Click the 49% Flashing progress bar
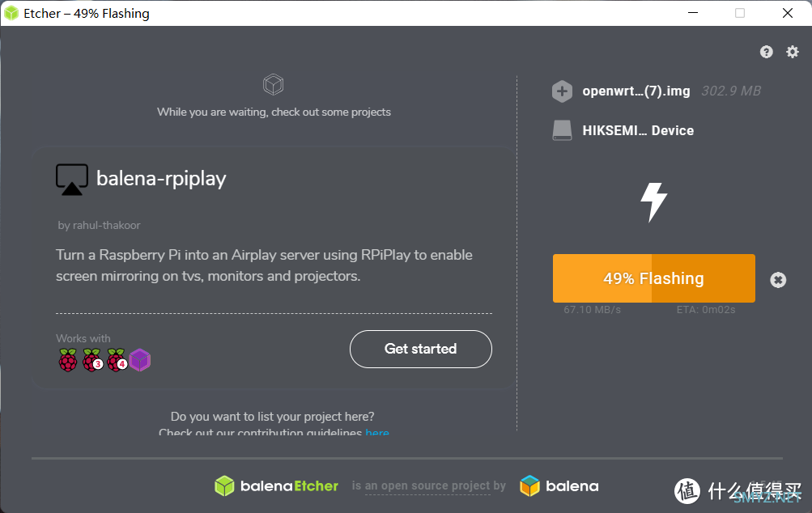The image size is (812, 513). (653, 278)
